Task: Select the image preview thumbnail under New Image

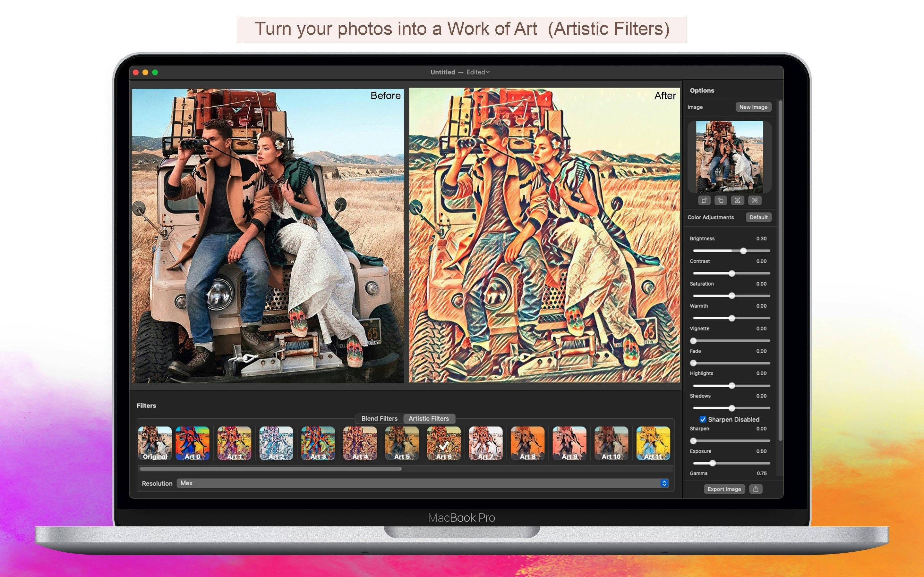Action: coord(729,156)
